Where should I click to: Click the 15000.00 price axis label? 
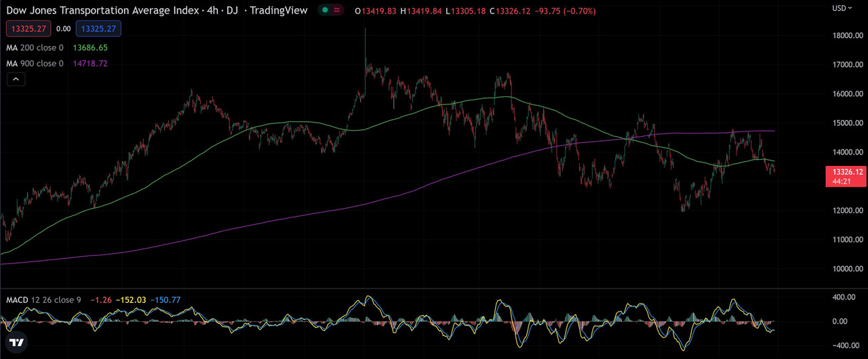tap(846, 123)
